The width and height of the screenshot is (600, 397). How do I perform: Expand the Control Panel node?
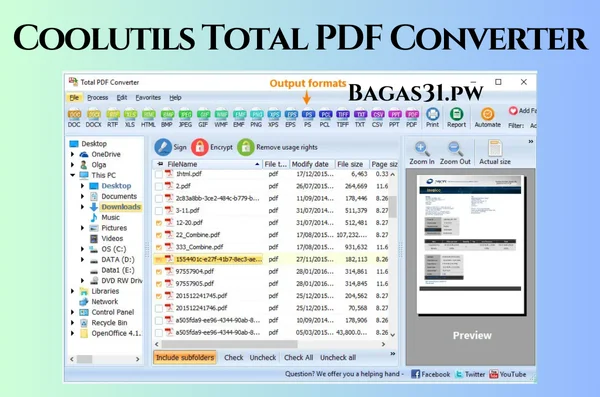[x=72, y=312]
